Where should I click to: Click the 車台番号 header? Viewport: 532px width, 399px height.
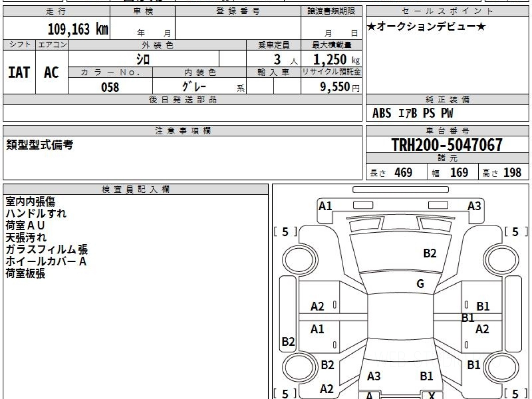coord(448,131)
